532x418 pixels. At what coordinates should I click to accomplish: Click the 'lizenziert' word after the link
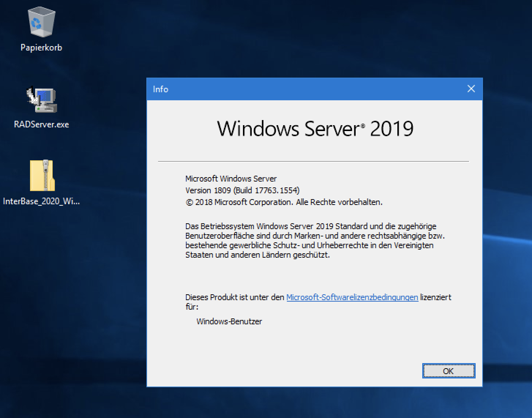[436, 297]
